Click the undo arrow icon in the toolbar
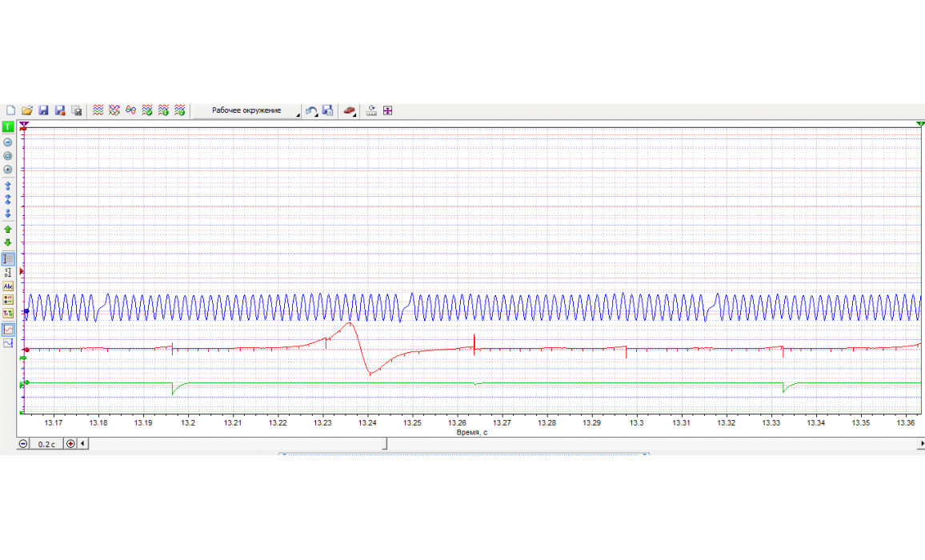The width and height of the screenshot is (925, 560). tap(311, 110)
